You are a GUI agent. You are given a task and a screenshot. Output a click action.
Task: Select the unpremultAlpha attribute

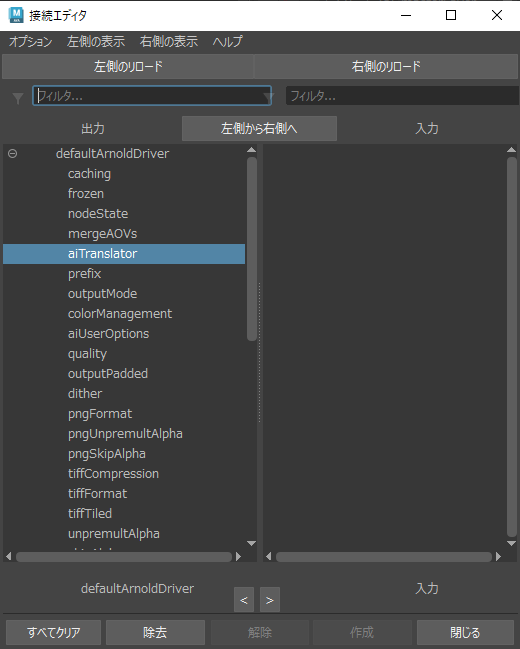[124, 534]
